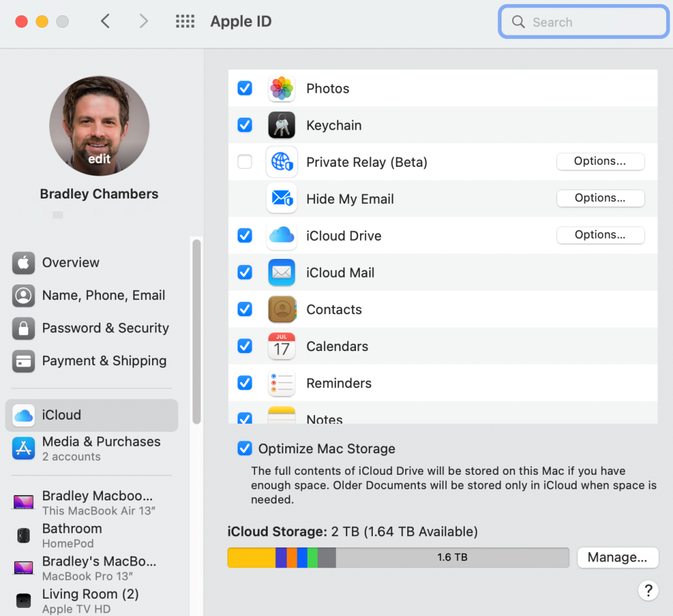673x616 pixels.
Task: Click the Manage... storage button
Action: (618, 557)
